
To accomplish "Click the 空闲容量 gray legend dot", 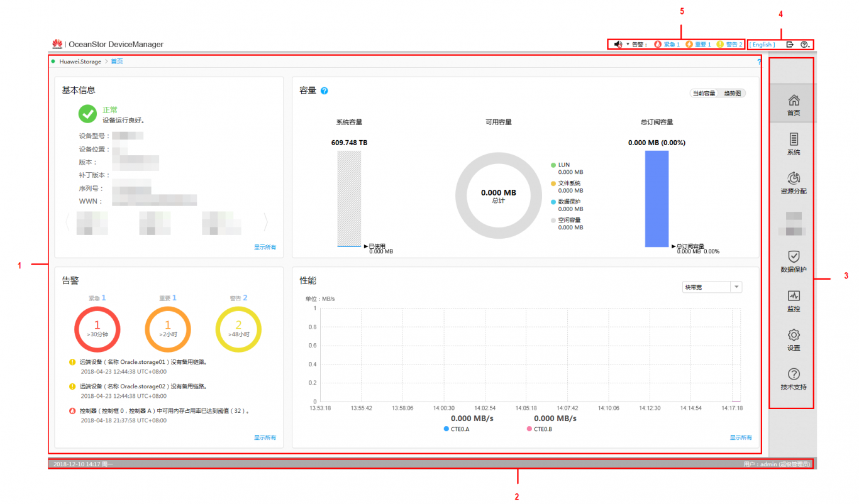I will click(553, 221).
